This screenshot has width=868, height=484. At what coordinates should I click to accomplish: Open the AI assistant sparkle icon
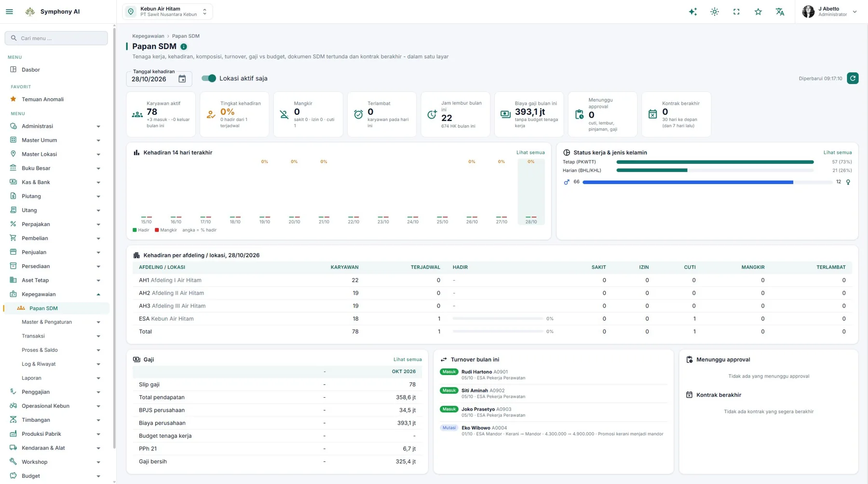tap(692, 12)
